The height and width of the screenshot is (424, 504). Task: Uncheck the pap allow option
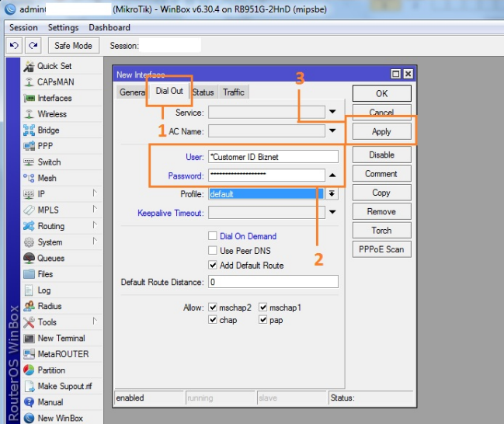(263, 320)
